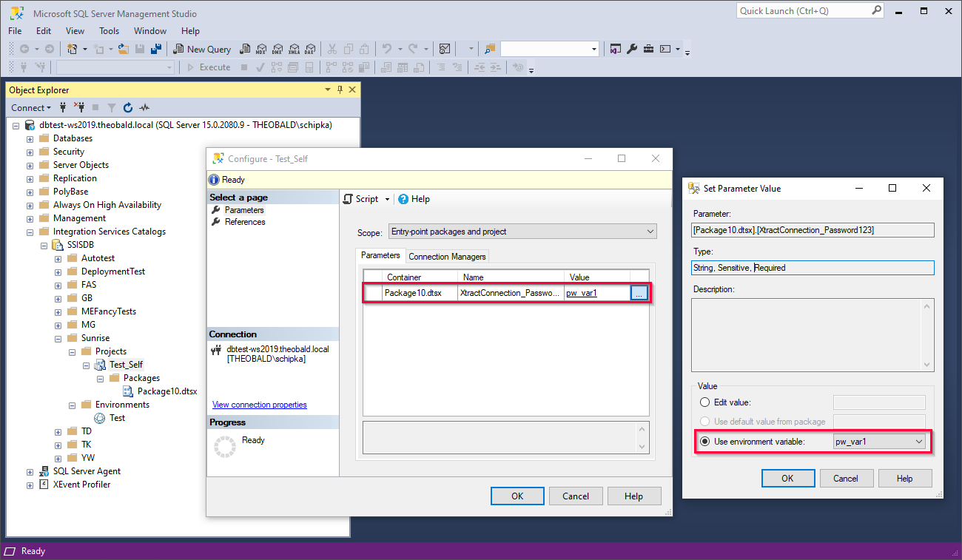Image resolution: width=962 pixels, height=560 pixels.
Task: Click the Script icon in Configure dialog
Action: coord(349,199)
